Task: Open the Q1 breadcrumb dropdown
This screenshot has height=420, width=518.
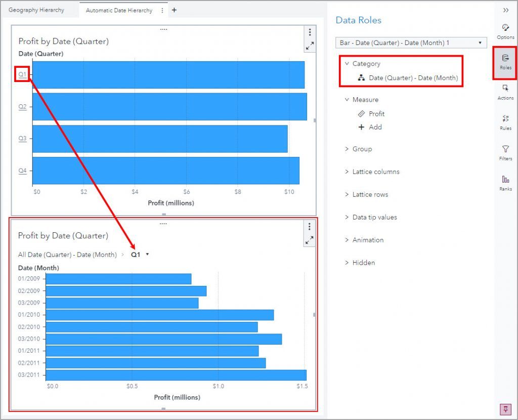Action: pyautogui.click(x=147, y=255)
